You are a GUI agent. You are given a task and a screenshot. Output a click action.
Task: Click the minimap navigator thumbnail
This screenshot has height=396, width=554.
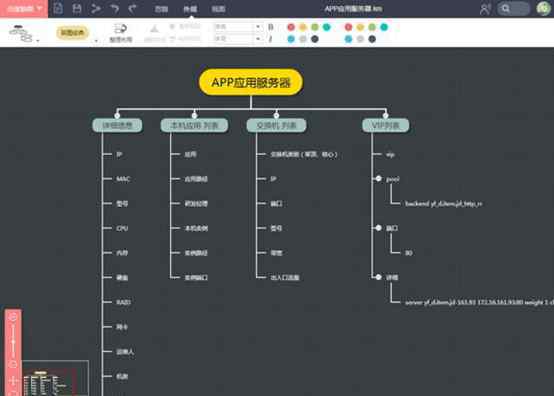coord(55,378)
